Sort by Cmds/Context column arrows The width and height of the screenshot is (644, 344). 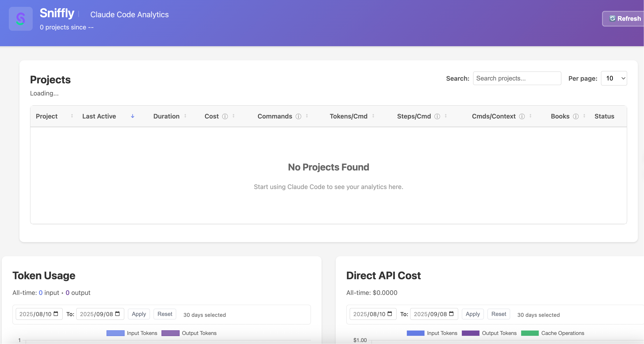tap(530, 116)
